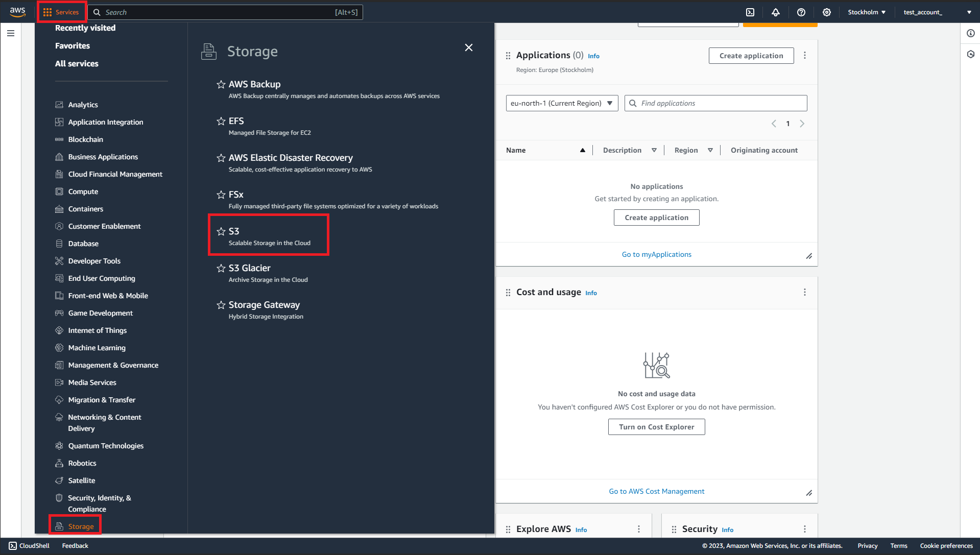
Task: Open the eu-north-1 region selector
Action: pyautogui.click(x=561, y=103)
